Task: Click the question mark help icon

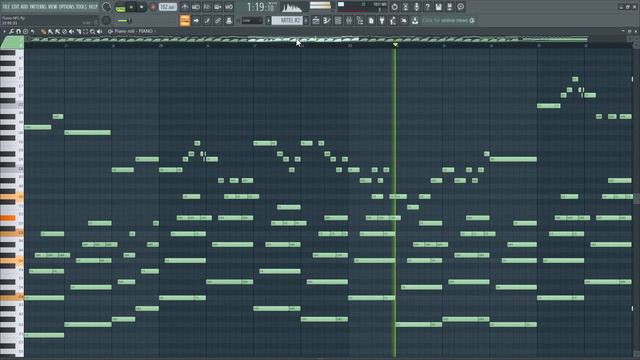Action: point(427,7)
